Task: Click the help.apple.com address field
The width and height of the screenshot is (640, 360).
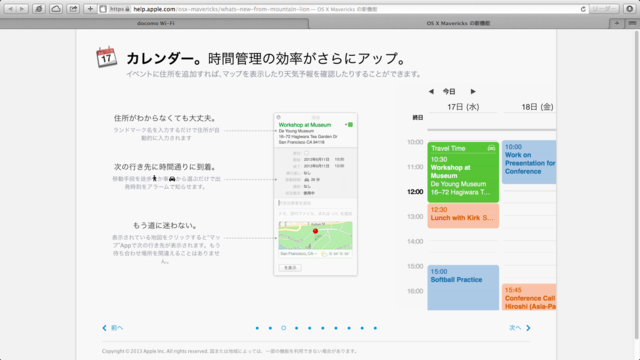Action: tap(343, 9)
